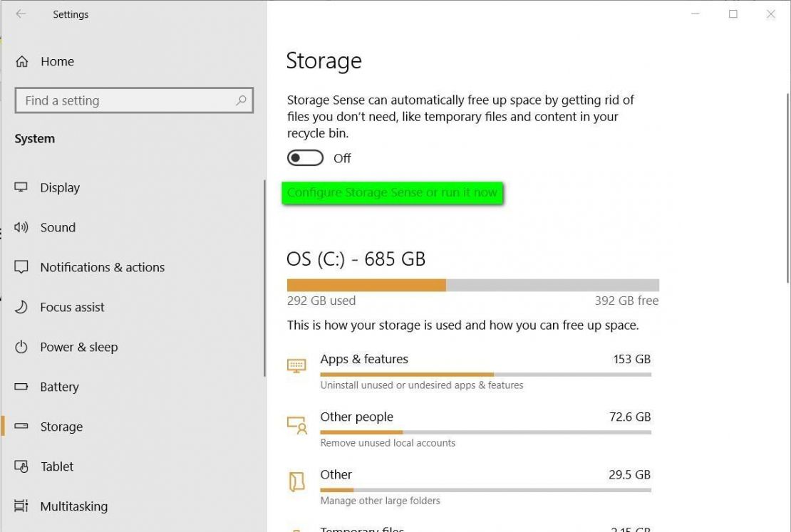This screenshot has height=532, width=791.
Task: Click the Home house icon
Action: point(21,61)
